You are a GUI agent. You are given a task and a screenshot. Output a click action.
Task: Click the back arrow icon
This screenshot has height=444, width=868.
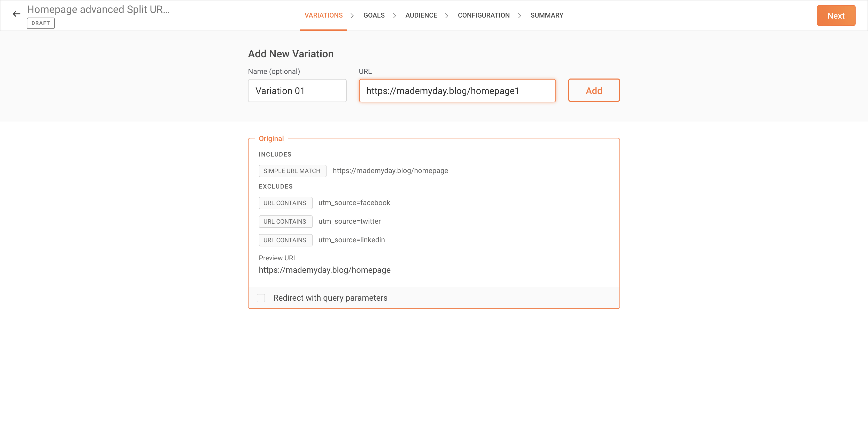click(x=16, y=14)
